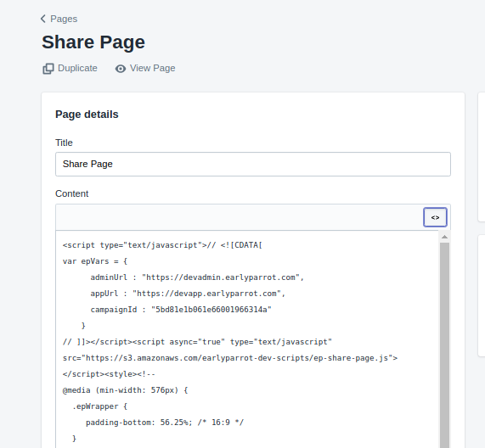Click the 'padding-bottom: 56.25%' line
The image size is (485, 448).
tap(165, 423)
